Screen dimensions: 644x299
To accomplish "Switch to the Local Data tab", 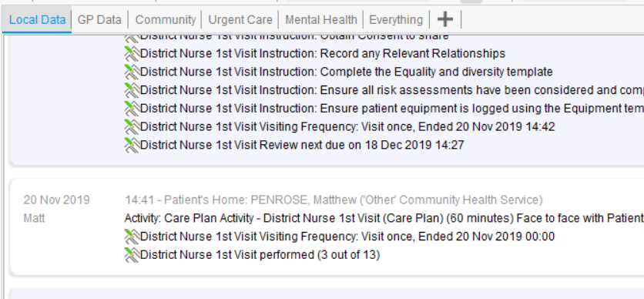I will (x=37, y=20).
